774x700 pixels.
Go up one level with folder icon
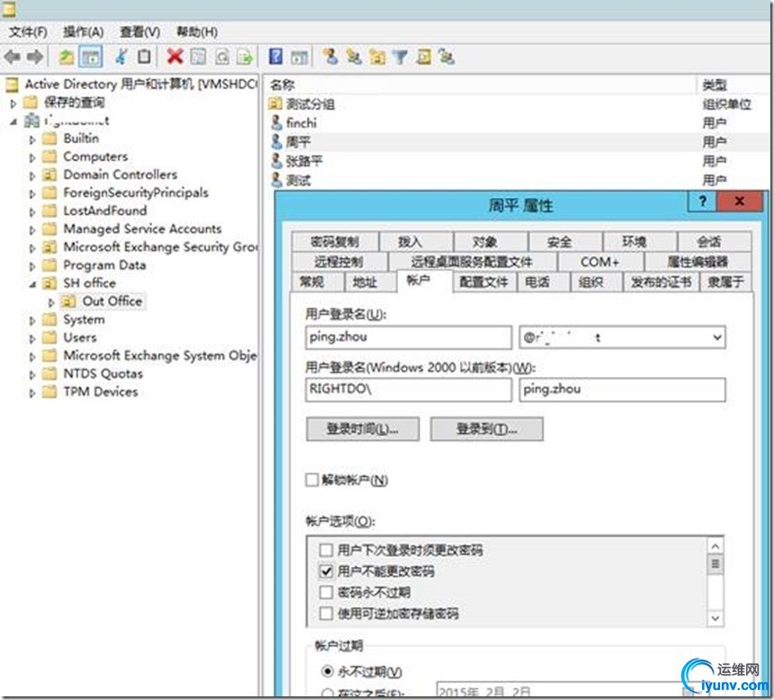click(x=66, y=57)
